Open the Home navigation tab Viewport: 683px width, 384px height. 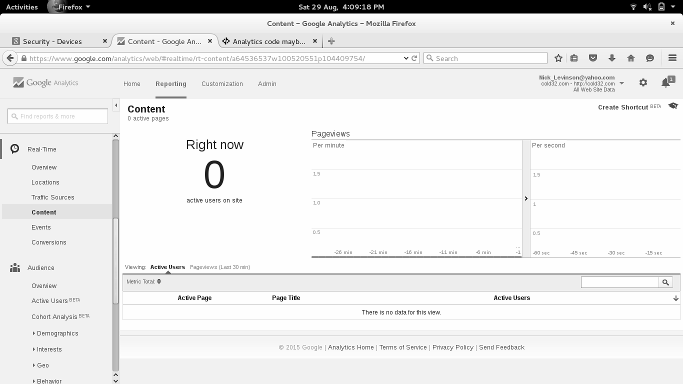(132, 84)
